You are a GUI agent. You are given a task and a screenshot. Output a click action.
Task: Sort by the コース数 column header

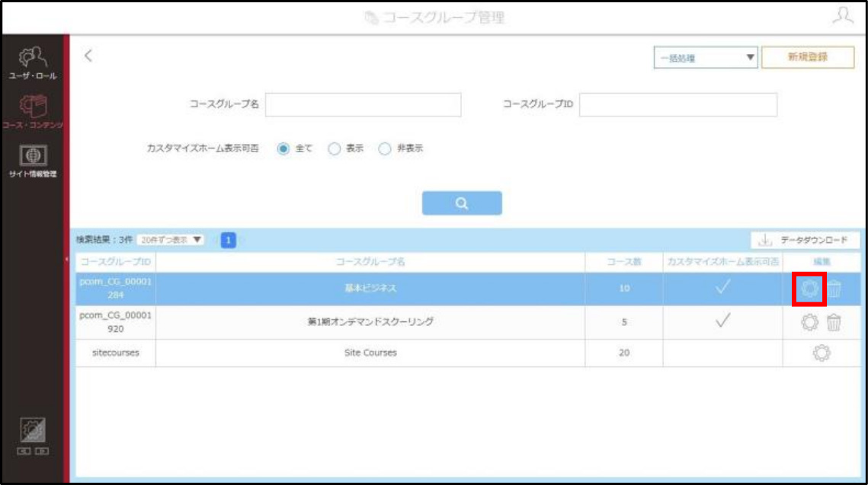tap(624, 262)
